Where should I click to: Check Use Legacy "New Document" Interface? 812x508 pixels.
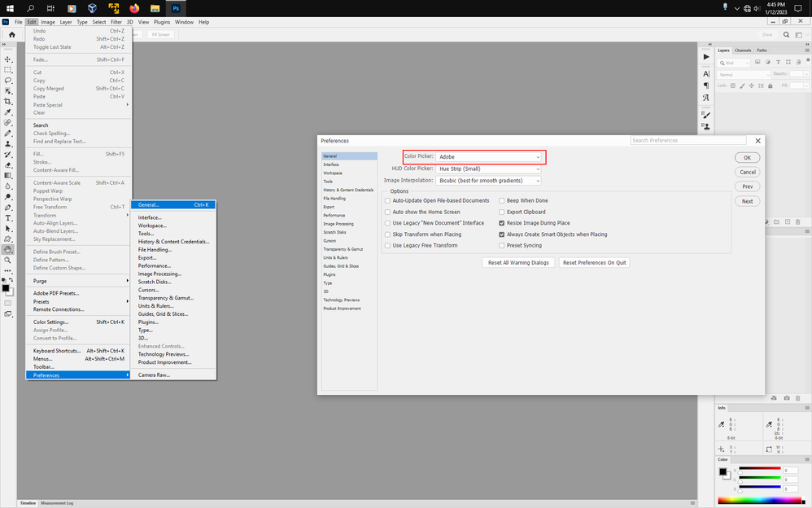pos(387,223)
